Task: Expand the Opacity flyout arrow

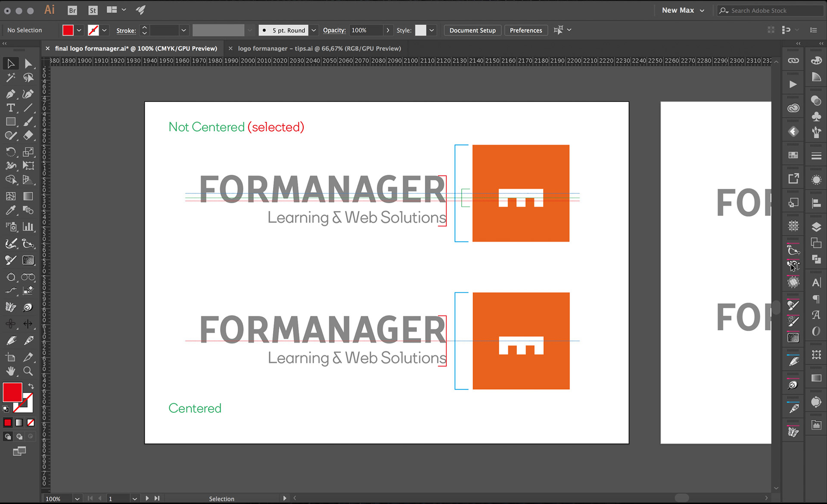Action: (388, 30)
